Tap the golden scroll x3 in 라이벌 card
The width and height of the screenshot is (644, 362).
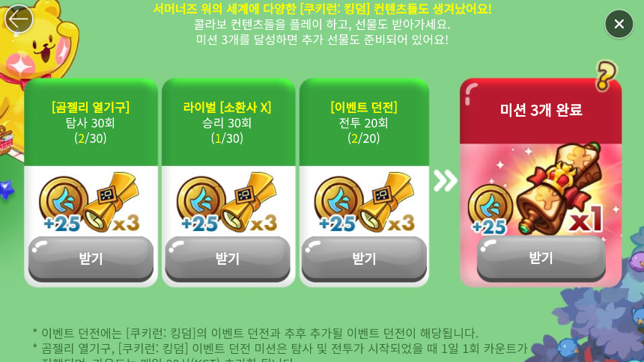point(249,202)
